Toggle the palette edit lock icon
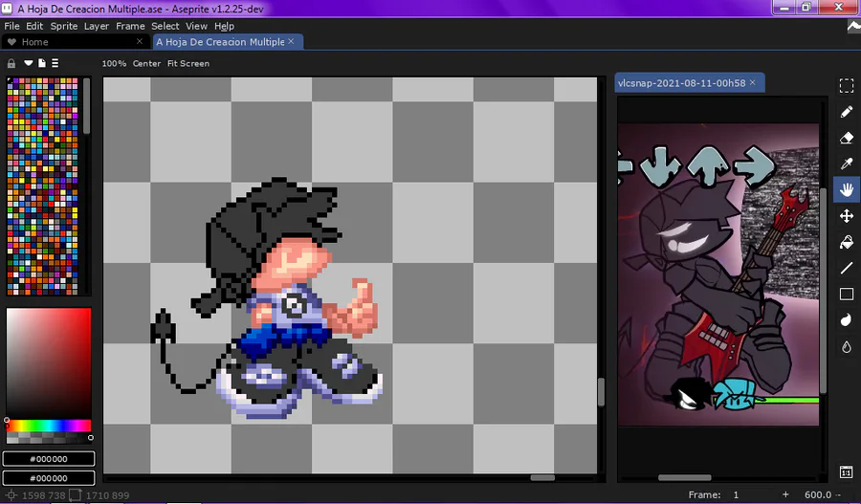Screen dimensions: 861x504 tap(11, 63)
